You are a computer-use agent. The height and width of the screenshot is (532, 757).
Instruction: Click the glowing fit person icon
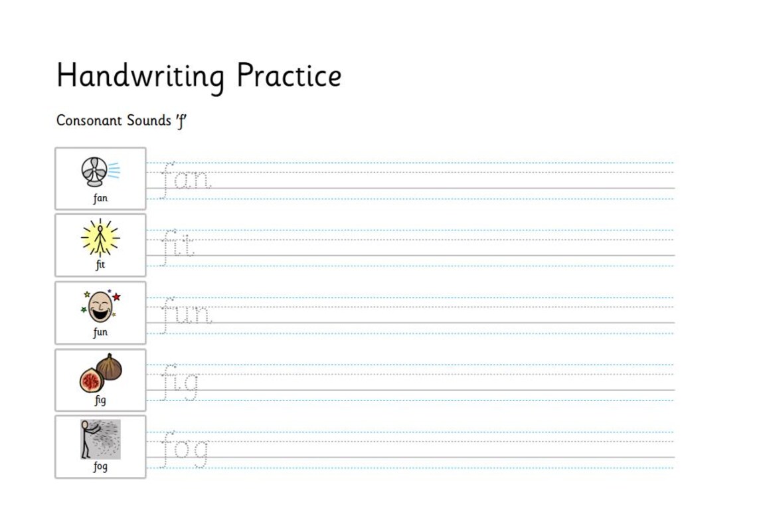(100, 237)
